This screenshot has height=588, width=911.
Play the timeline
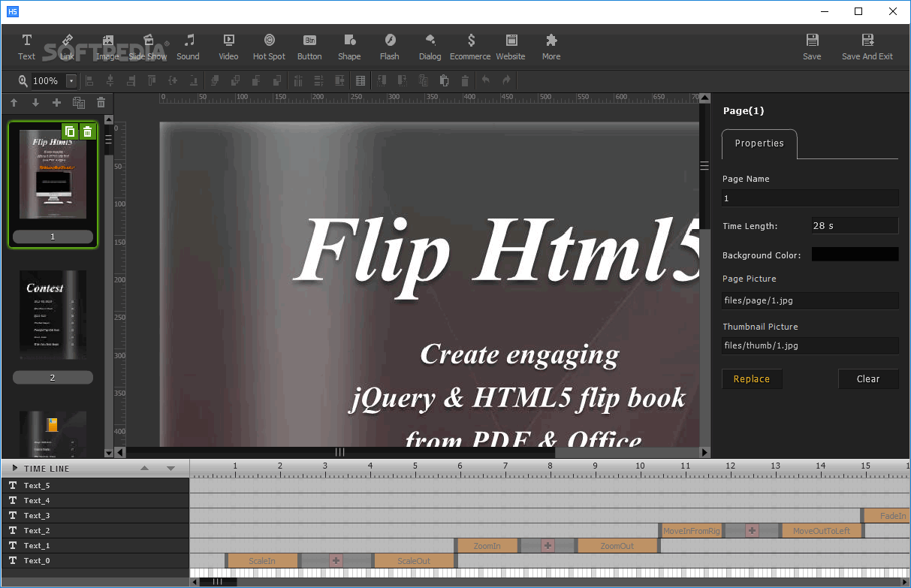coord(14,468)
